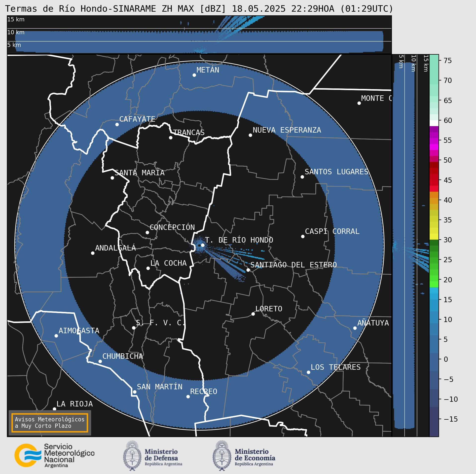Screen dimensions: 476x474
Task: Click the 10 km label in right cross-section
Action: pyautogui.click(x=413, y=64)
